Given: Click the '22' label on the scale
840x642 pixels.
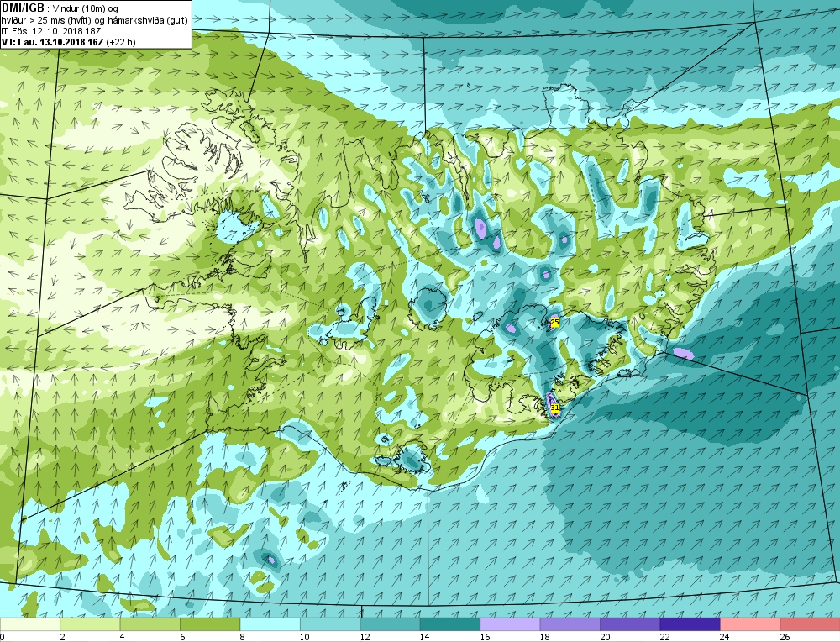Looking at the screenshot, I should pos(664,637).
